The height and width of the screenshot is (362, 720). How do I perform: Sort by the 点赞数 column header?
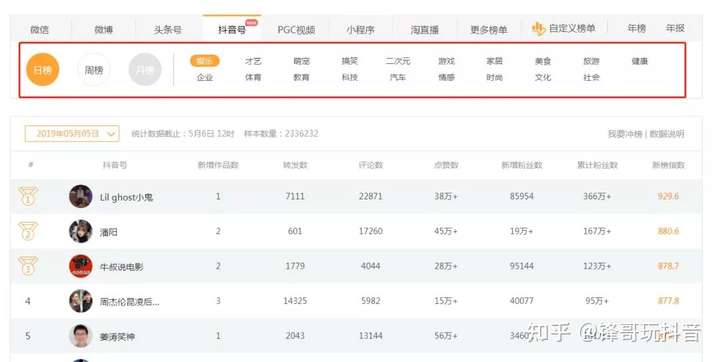tap(446, 165)
